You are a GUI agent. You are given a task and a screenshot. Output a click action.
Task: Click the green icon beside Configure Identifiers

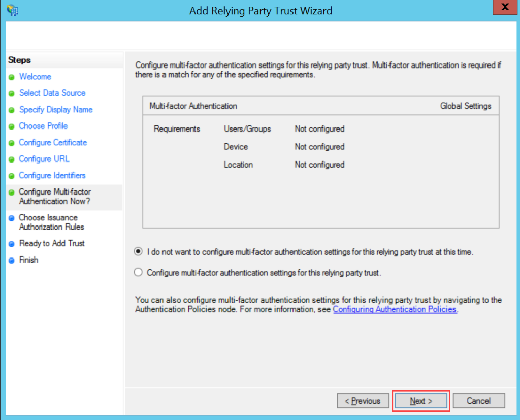[x=11, y=175]
